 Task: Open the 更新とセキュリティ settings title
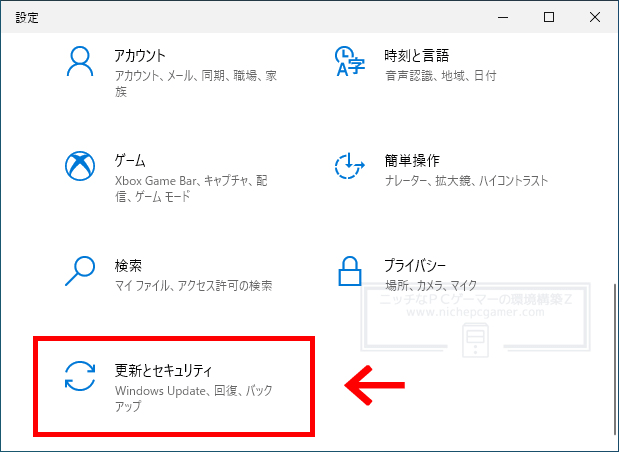(x=163, y=371)
